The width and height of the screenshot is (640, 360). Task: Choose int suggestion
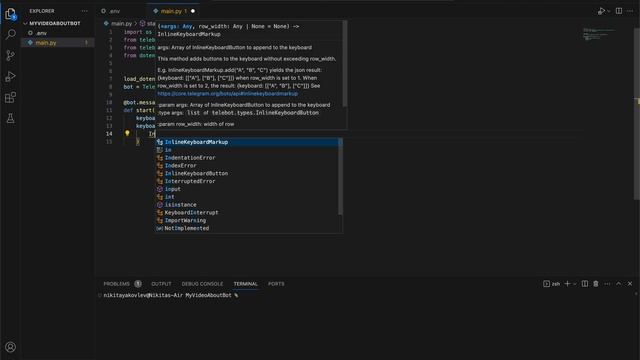247,197
